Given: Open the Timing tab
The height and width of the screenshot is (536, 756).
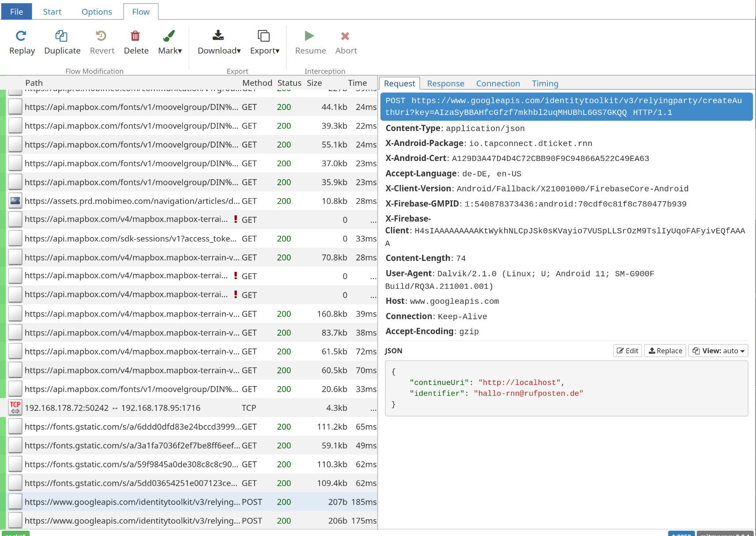Looking at the screenshot, I should pos(545,84).
